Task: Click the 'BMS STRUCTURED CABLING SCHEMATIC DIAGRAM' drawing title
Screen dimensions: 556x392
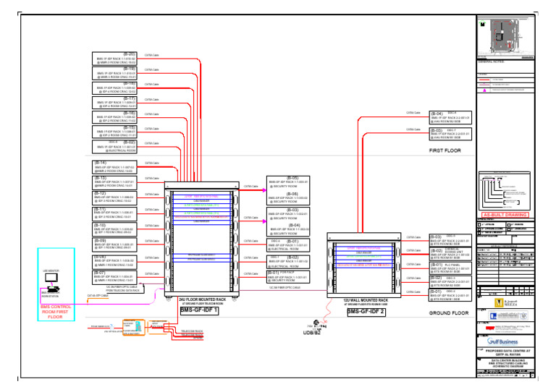Action: pos(507,363)
